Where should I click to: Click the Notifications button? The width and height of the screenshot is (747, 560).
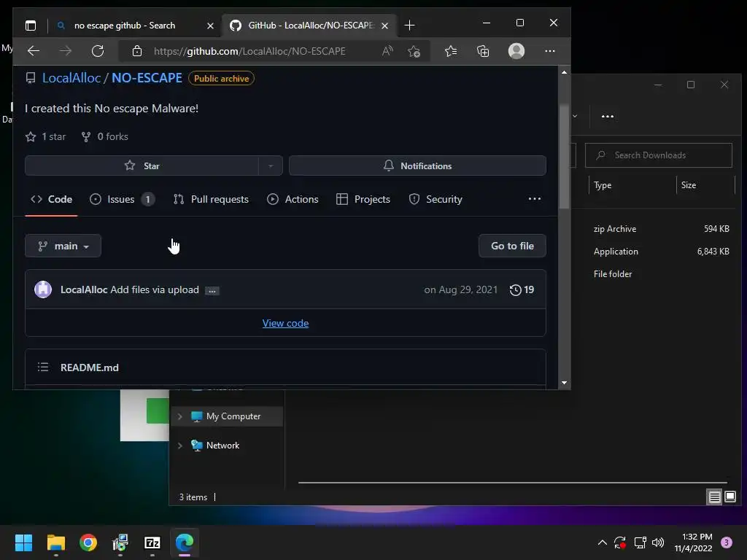click(x=417, y=166)
